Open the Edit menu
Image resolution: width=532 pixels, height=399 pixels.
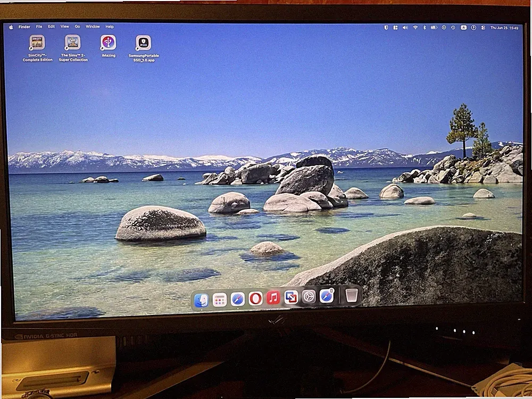click(x=51, y=27)
